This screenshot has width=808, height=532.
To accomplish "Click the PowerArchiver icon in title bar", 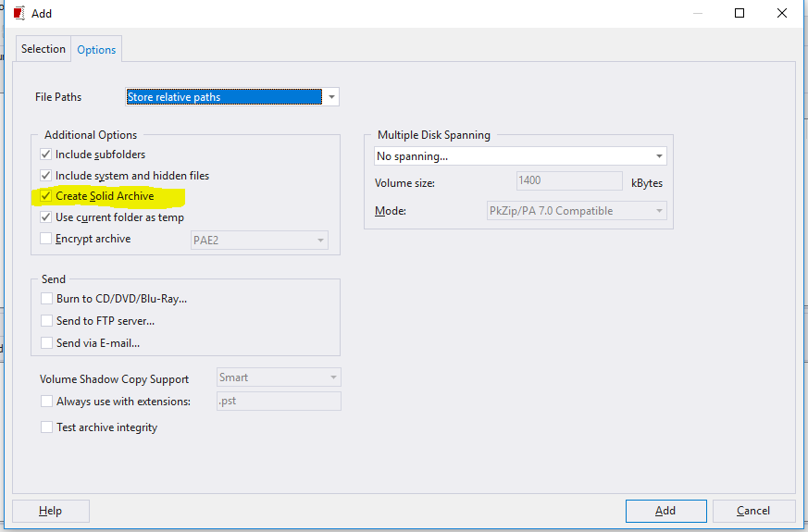I will 19,13.
